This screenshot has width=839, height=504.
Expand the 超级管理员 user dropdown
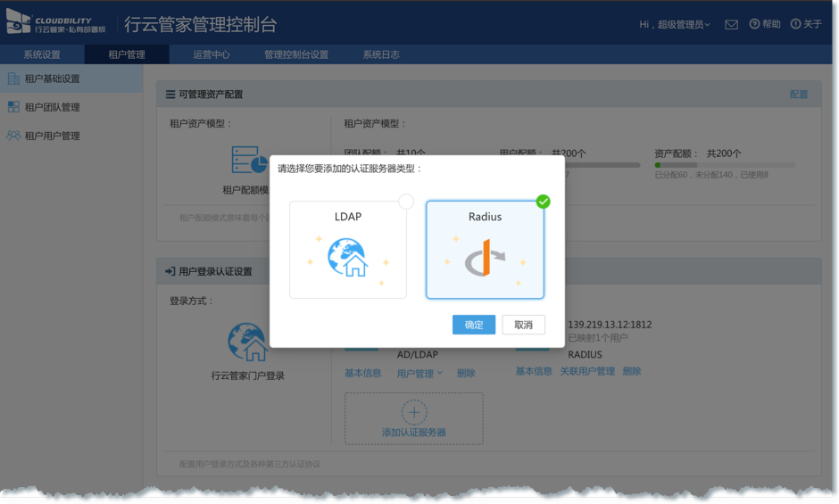(x=675, y=25)
